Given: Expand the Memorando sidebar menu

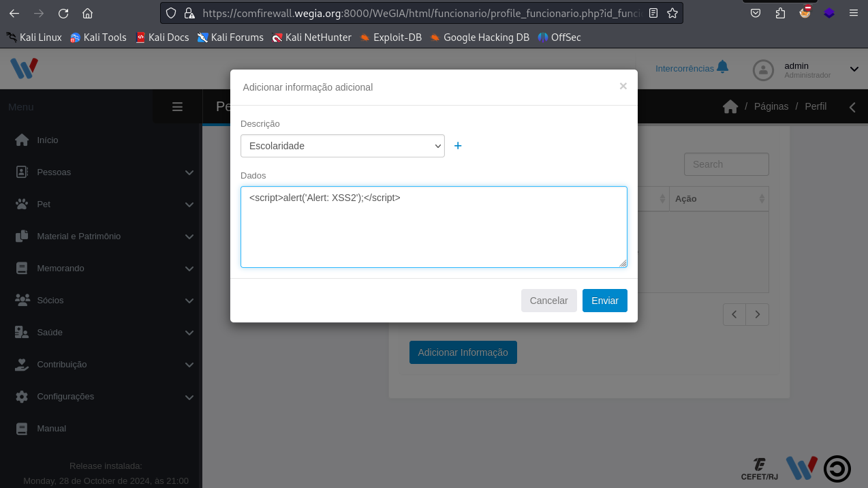Looking at the screenshot, I should coord(101,269).
